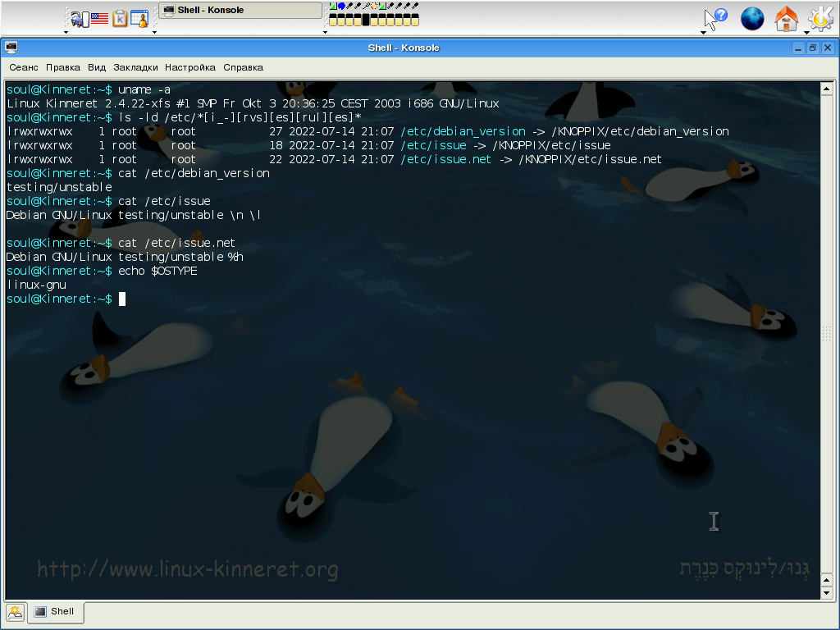
Task: Click the /KNOPPIX/etc/issue.net link target
Action: click(590, 159)
